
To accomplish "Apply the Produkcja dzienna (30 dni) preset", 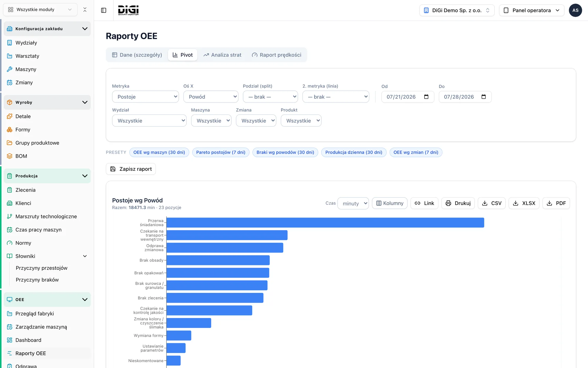I will coord(354,152).
